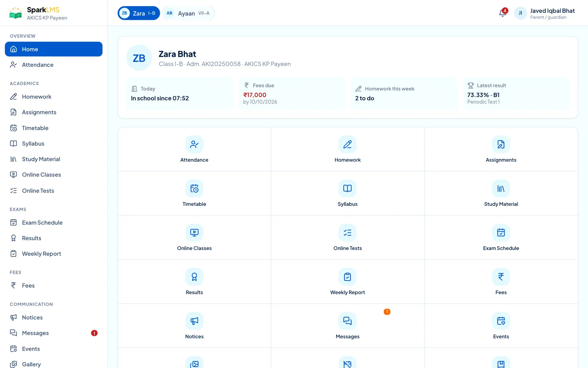Open the Results tile icon
This screenshot has height=368, width=588.
coord(194,277)
